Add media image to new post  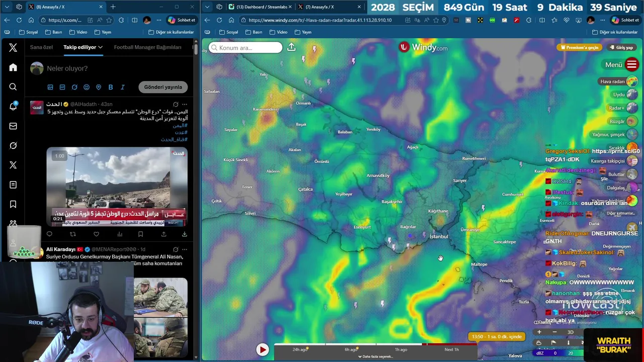pyautogui.click(x=50, y=87)
